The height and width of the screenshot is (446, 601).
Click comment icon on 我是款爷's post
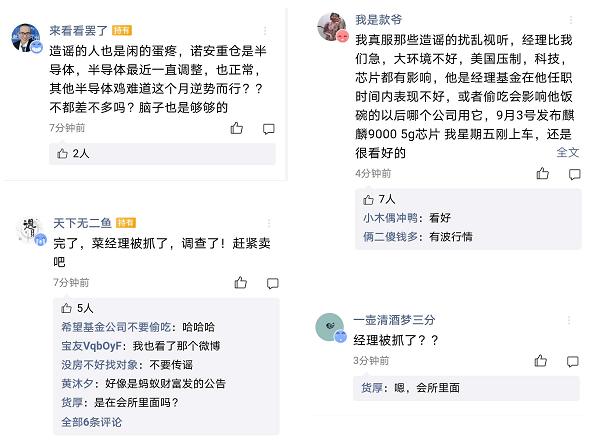pyautogui.click(x=574, y=173)
